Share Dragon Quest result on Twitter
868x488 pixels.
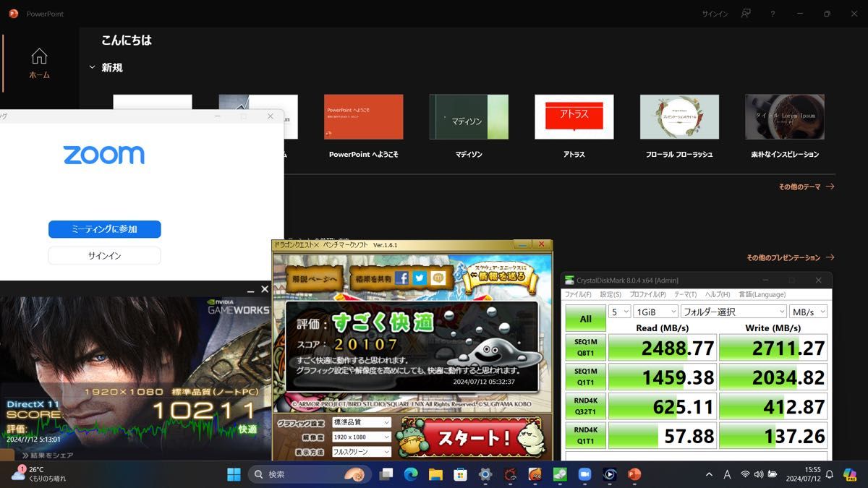pyautogui.click(x=420, y=278)
